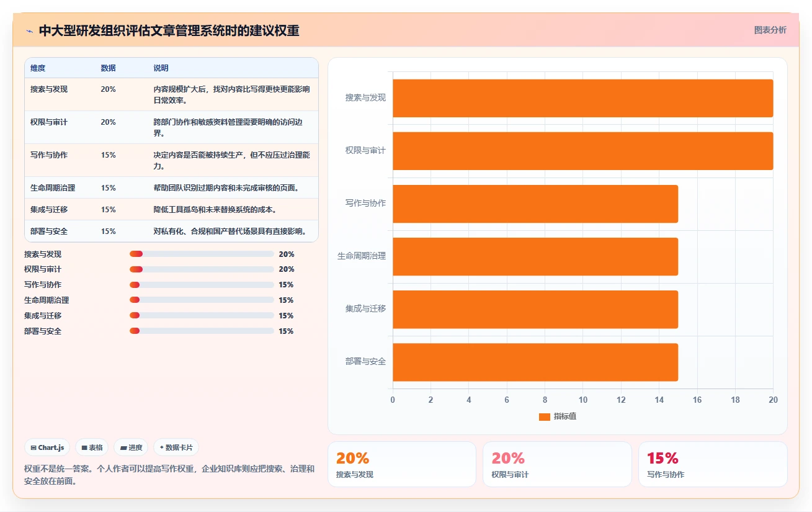Click the 数据卡片 tag chip
This screenshot has width=812, height=512.
(176, 447)
